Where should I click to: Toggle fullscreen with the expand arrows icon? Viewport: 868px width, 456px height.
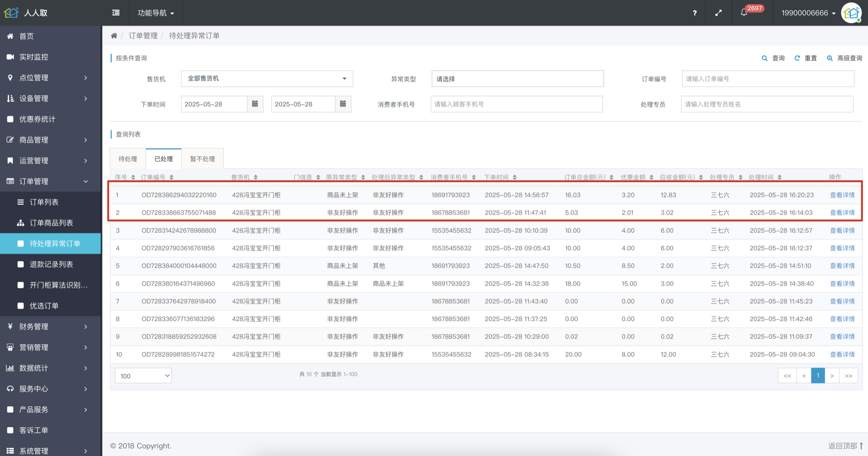(718, 13)
